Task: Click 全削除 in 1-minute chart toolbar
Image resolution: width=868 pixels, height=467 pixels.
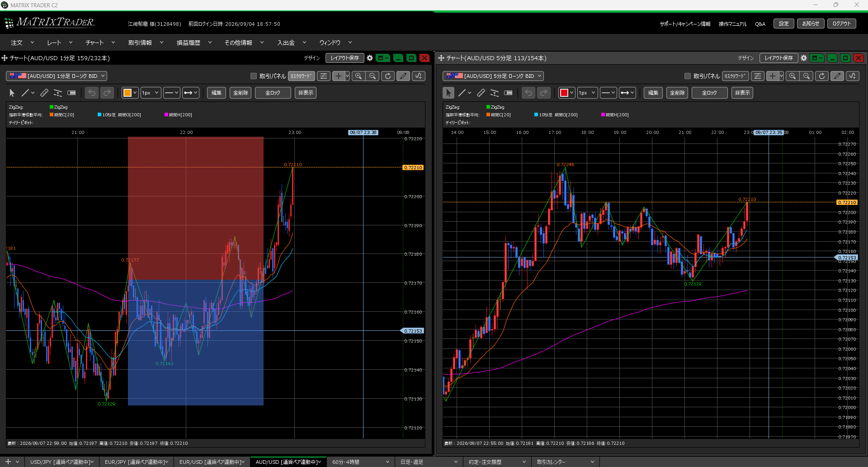Action: (241, 93)
